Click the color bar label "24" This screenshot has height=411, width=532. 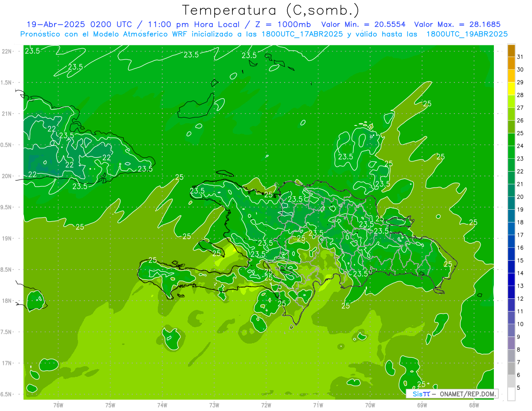520,146
